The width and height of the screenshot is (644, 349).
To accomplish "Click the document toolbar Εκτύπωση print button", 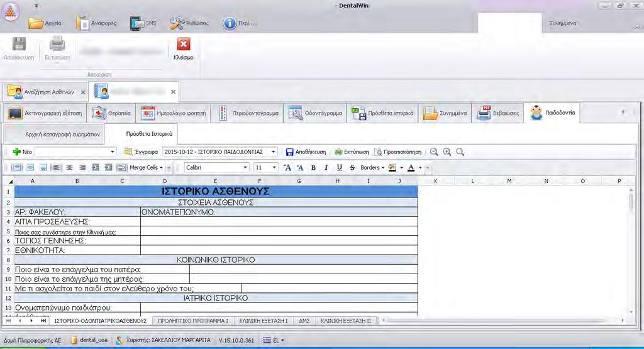I will click(x=352, y=152).
